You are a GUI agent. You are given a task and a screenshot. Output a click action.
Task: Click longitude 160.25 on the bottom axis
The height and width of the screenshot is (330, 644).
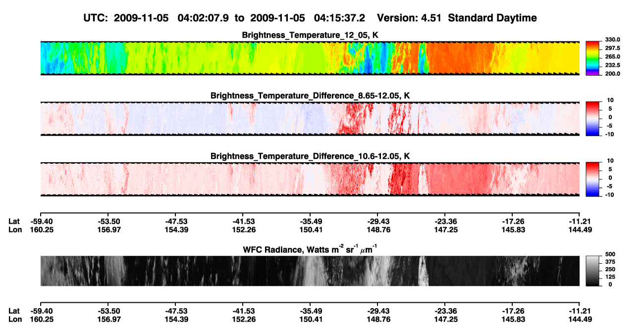(x=41, y=319)
